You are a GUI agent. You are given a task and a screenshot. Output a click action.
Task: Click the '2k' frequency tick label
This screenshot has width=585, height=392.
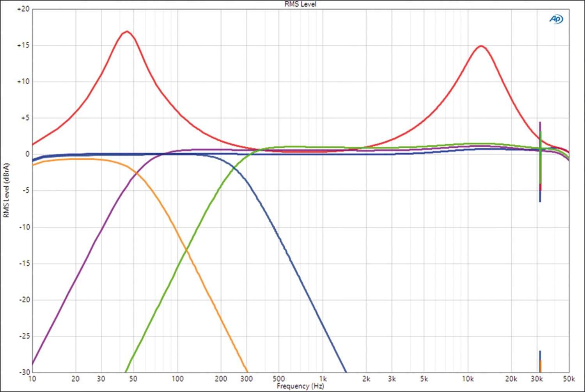click(x=366, y=379)
